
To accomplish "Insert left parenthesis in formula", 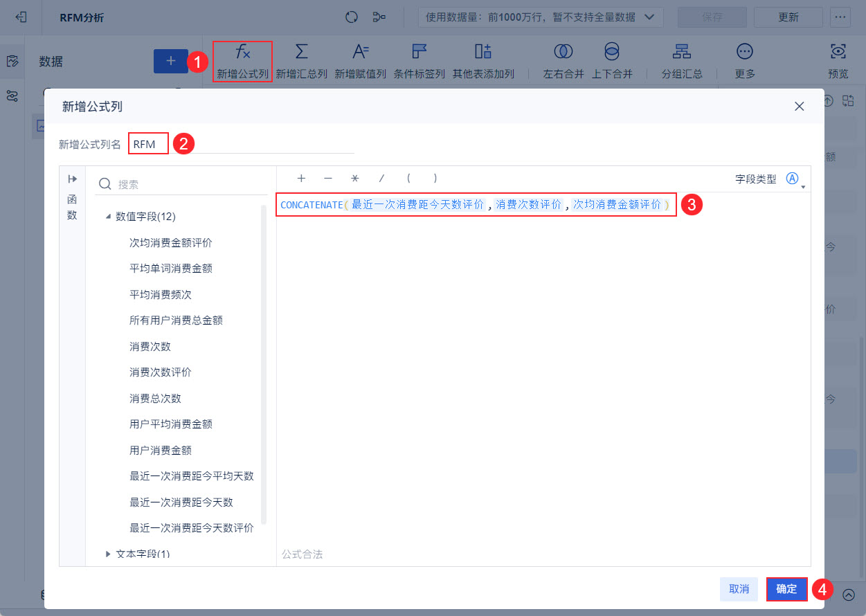I will [x=408, y=179].
